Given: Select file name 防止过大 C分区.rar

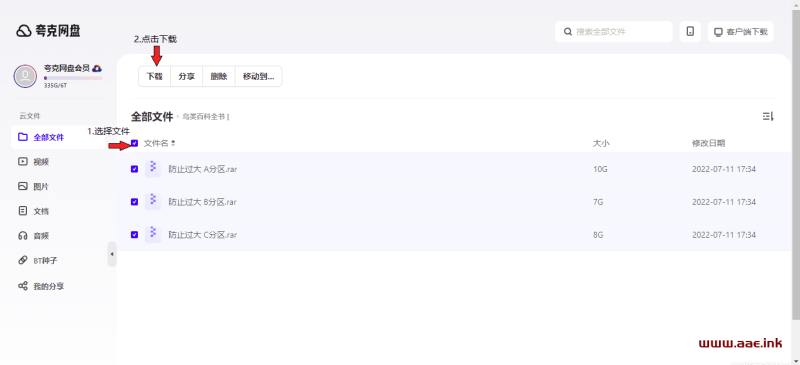Looking at the screenshot, I should pyautogui.click(x=203, y=235).
